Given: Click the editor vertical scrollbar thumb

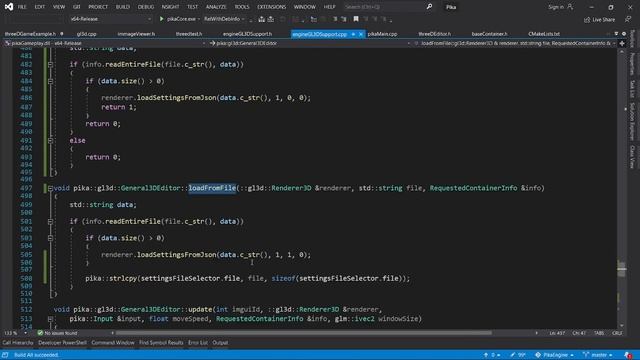Looking at the screenshot, I should pyautogui.click(x=622, y=269).
